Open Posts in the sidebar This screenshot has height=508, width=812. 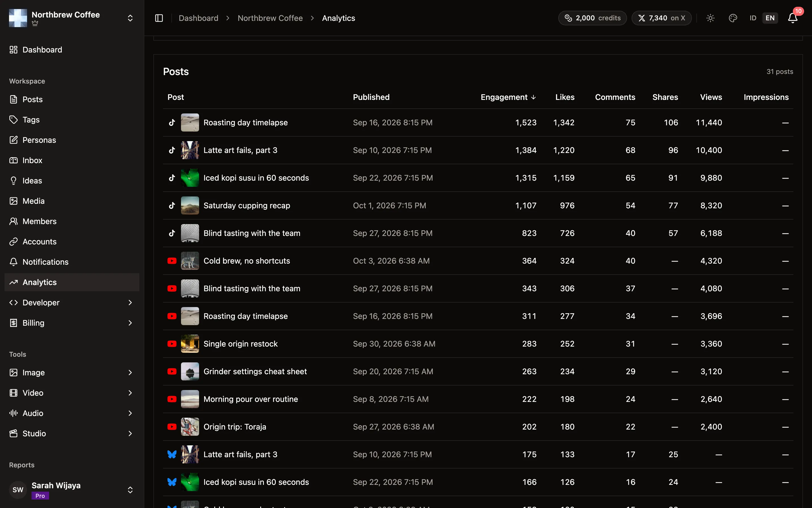pyautogui.click(x=72, y=99)
